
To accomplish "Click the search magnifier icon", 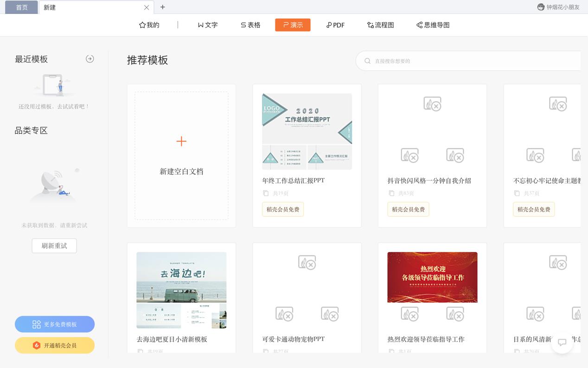I will point(368,61).
